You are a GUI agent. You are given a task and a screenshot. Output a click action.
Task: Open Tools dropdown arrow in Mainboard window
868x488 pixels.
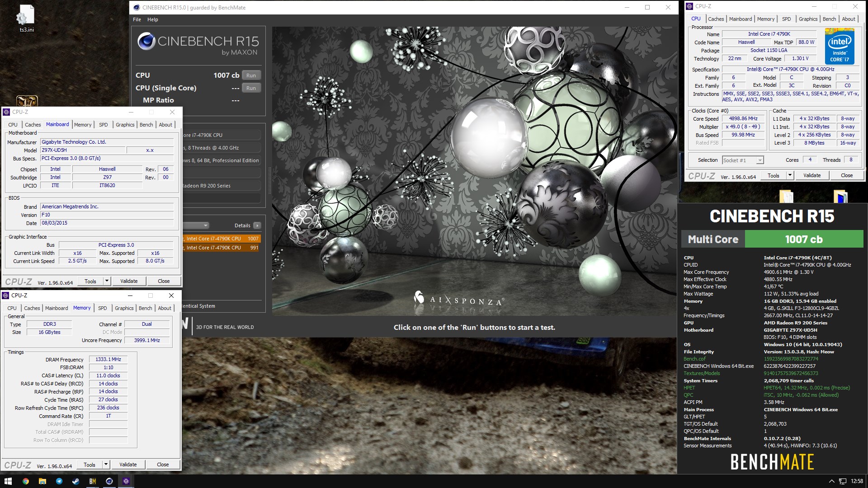coord(107,281)
